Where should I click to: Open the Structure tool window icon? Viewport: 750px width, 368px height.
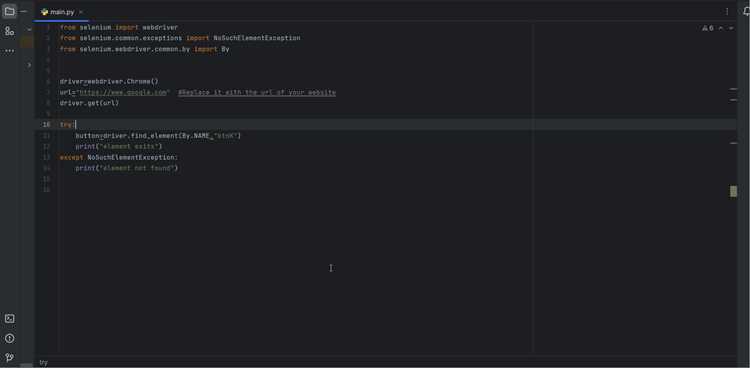click(x=9, y=32)
